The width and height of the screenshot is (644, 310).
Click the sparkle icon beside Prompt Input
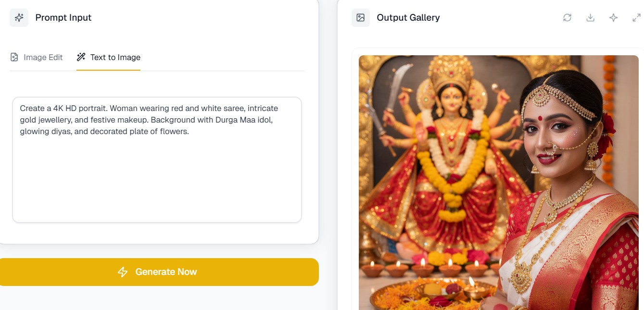19,18
